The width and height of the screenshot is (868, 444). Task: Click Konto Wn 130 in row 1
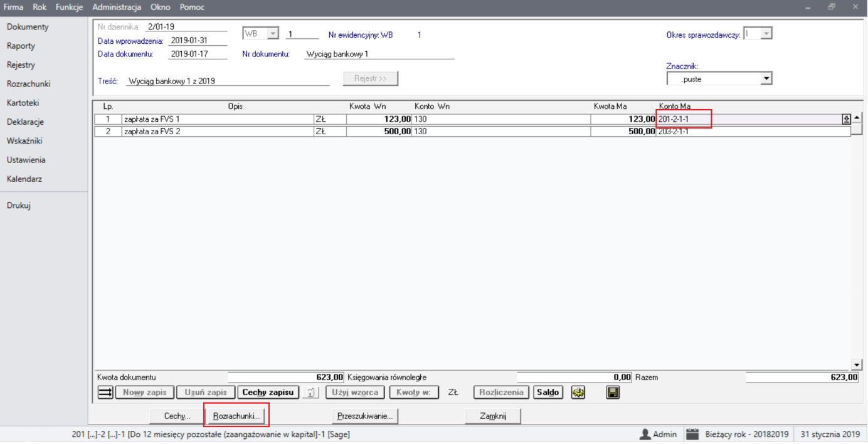(501, 119)
